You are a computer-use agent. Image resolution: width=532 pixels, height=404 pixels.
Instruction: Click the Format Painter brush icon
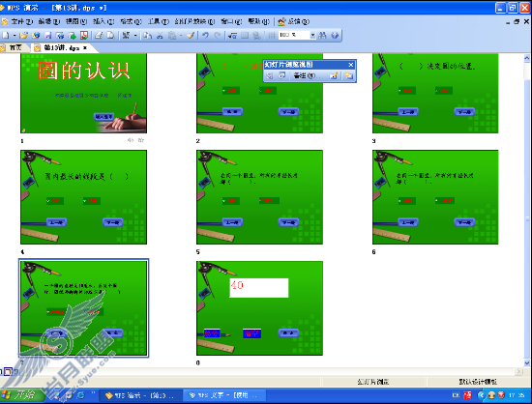pyautogui.click(x=191, y=35)
